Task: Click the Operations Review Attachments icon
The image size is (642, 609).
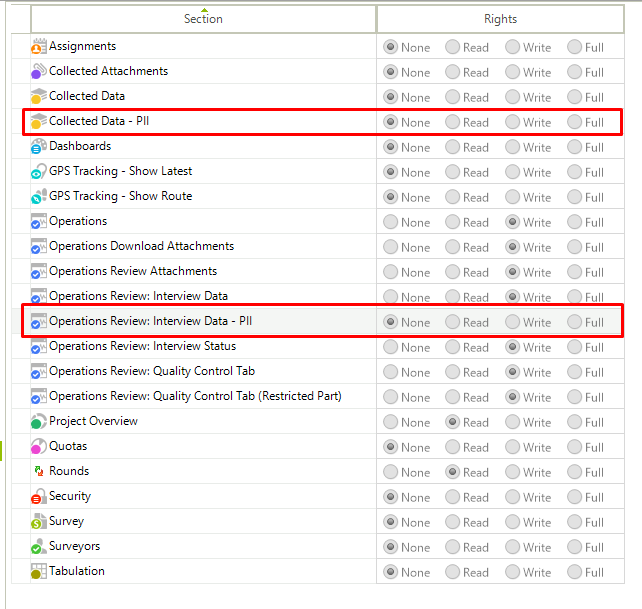Action: 38,271
